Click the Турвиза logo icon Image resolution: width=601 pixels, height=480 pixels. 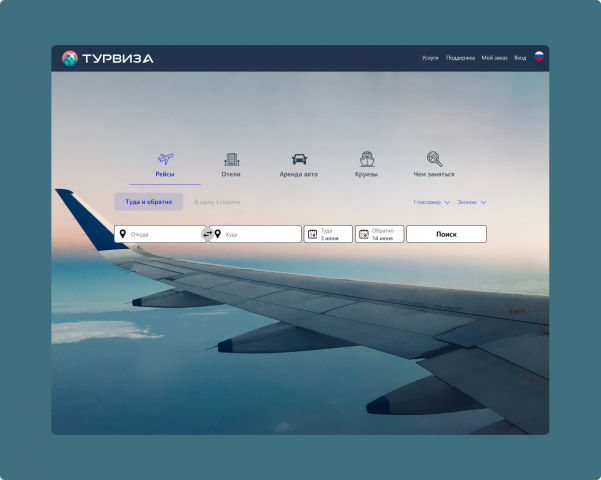(x=70, y=58)
